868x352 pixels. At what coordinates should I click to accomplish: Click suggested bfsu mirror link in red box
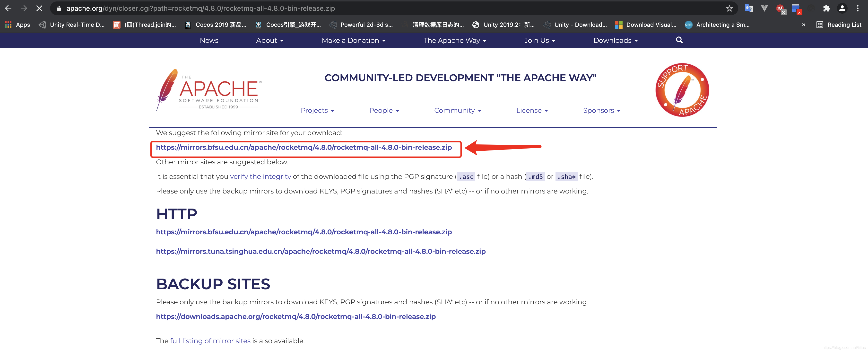pos(304,147)
